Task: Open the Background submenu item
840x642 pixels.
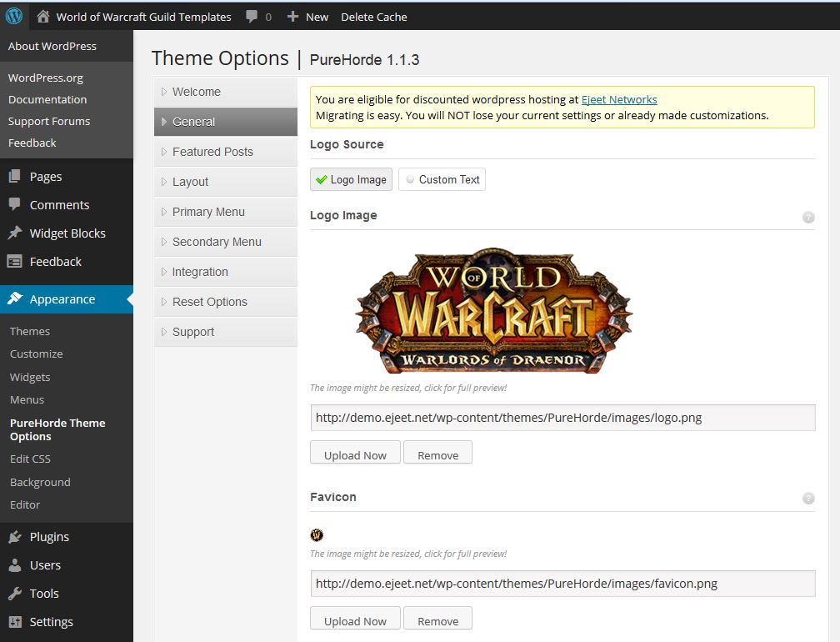Action: click(x=40, y=482)
